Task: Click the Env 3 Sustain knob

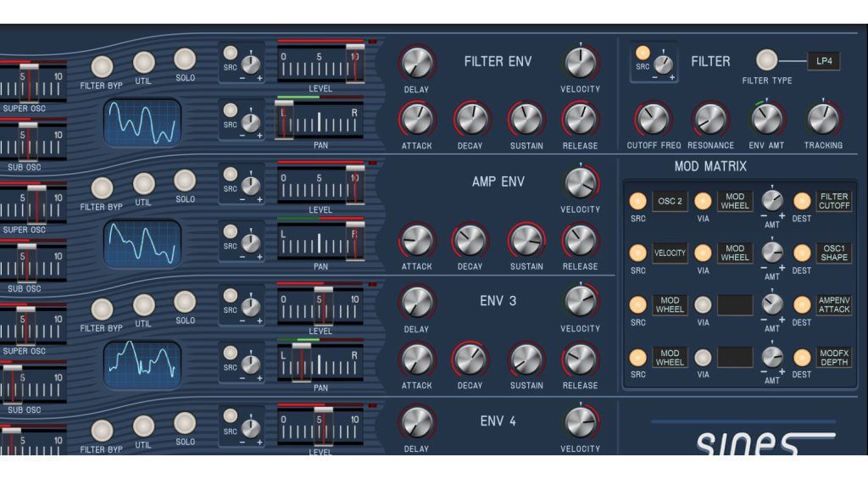Action: (x=526, y=360)
